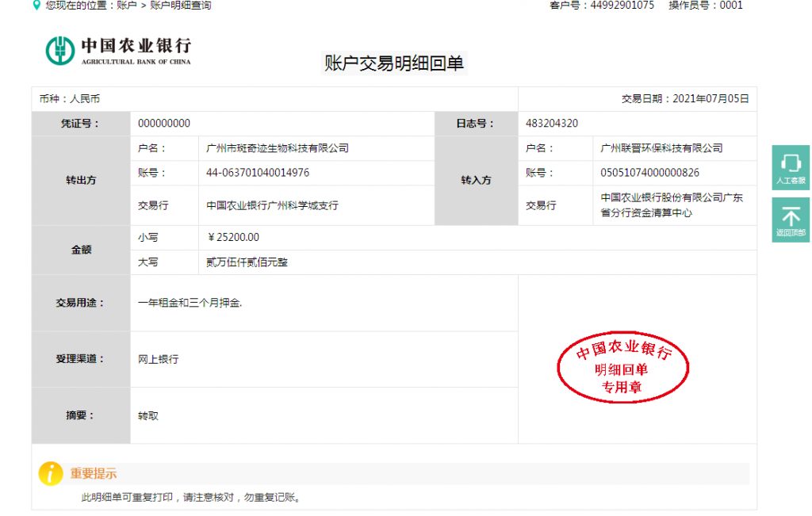Screen dimensions: 812x516
Task: Click the green location pin icon
Action: coord(36,6)
